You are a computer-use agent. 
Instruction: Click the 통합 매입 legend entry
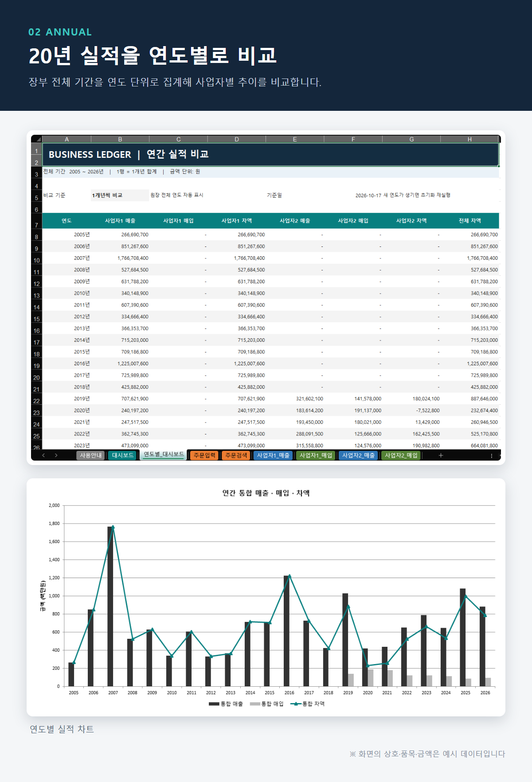point(266,704)
